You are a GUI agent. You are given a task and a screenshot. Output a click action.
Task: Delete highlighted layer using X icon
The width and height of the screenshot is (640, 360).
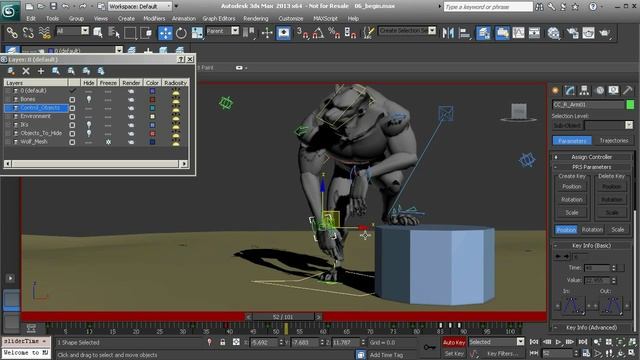26,71
